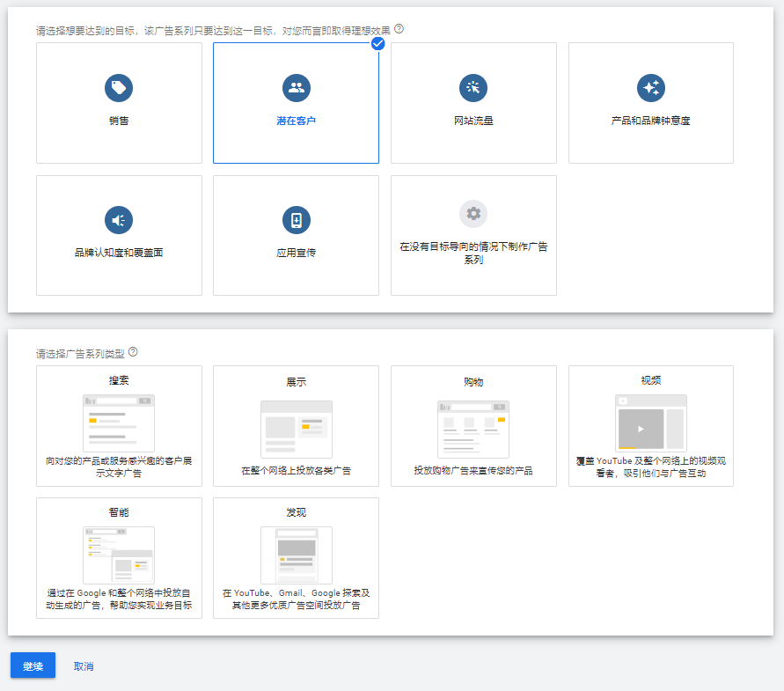Click the 购物 title text
This screenshot has width=784, height=691.
pyautogui.click(x=473, y=382)
